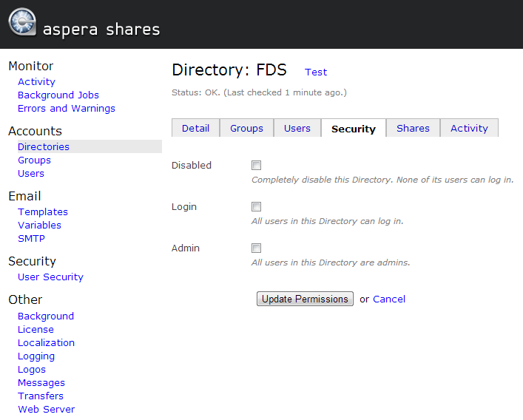Open User Security settings
This screenshot has height=420, width=523.
coord(51,277)
